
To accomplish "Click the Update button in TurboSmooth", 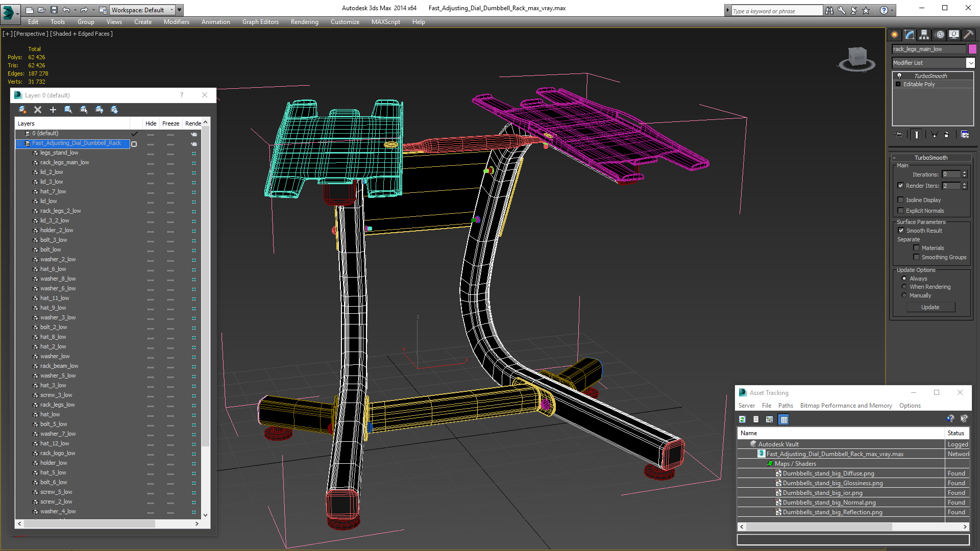I will tap(930, 307).
